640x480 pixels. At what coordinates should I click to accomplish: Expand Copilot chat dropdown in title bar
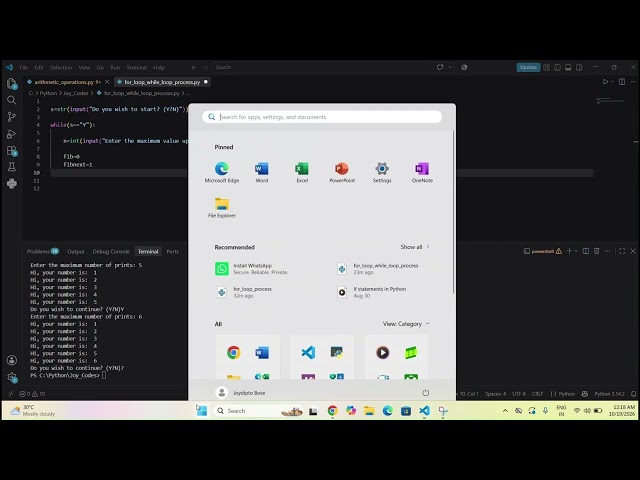450,67
